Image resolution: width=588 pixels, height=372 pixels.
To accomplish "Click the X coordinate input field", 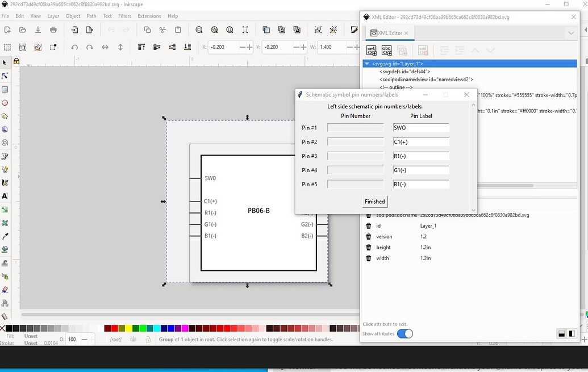I will [223, 47].
